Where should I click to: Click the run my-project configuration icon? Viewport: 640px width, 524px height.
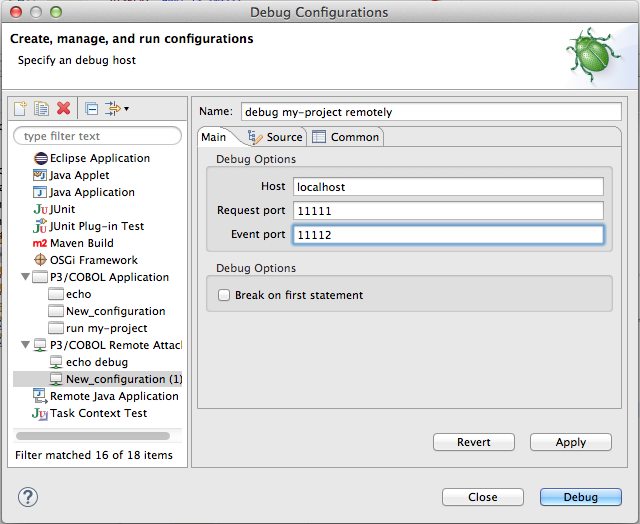(x=56, y=328)
